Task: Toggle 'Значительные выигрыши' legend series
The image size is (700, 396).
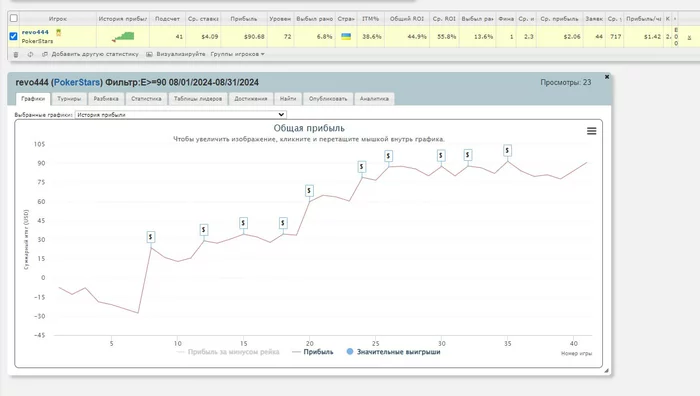Action: (x=393, y=352)
